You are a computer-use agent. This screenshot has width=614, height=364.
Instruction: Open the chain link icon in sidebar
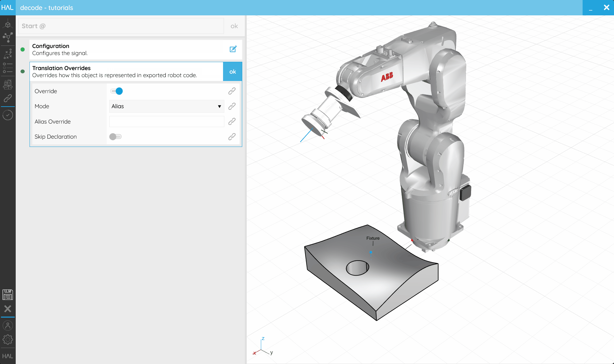(x=8, y=98)
